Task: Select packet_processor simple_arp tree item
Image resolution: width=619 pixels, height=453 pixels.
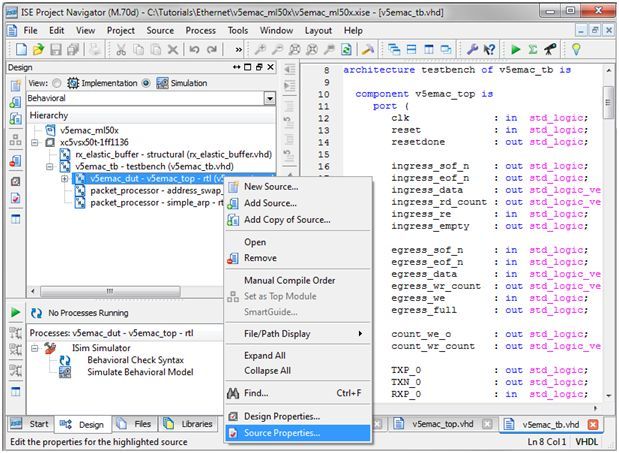Action: (156, 203)
